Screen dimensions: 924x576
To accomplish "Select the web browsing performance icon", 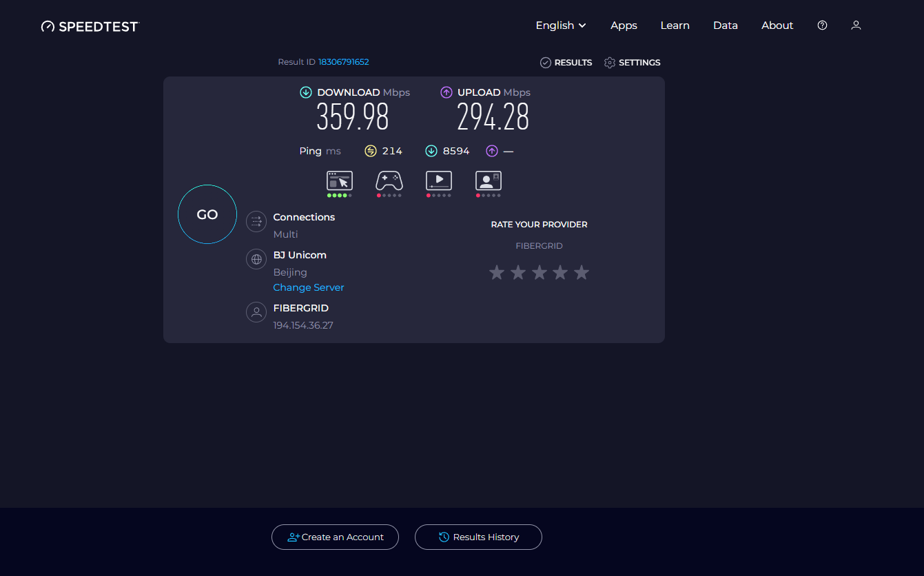I will point(339,181).
